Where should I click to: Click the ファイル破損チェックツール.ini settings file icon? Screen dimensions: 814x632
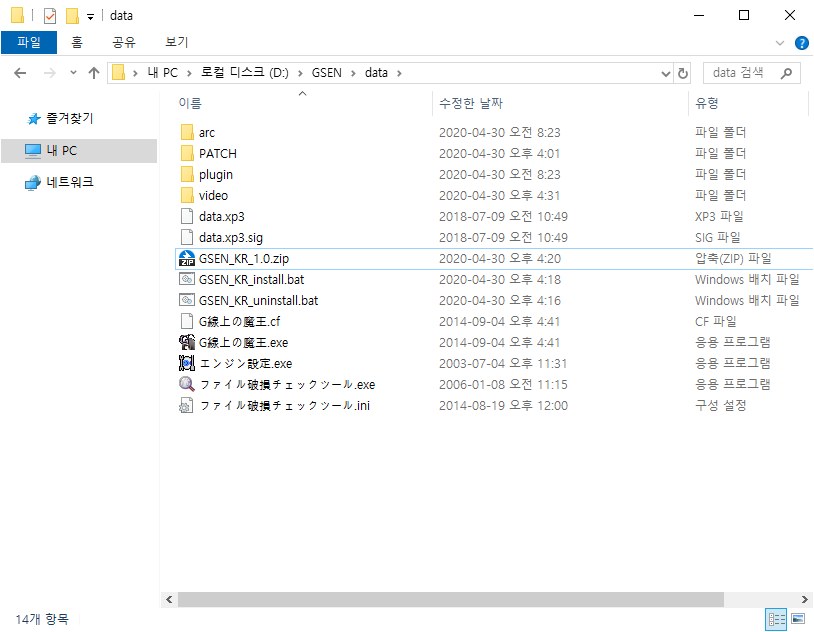point(187,405)
